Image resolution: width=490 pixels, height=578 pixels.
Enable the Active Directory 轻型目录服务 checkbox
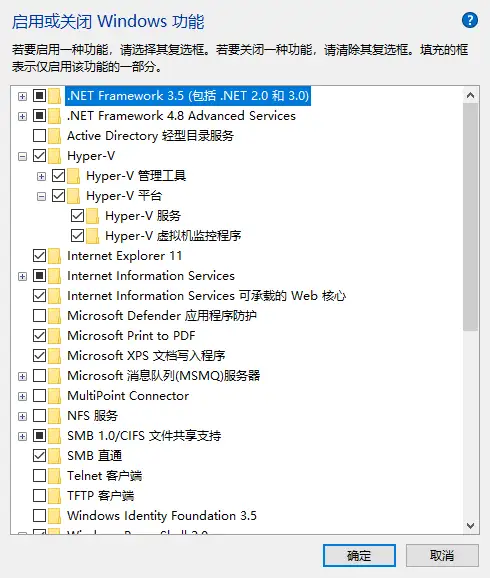[39, 136]
